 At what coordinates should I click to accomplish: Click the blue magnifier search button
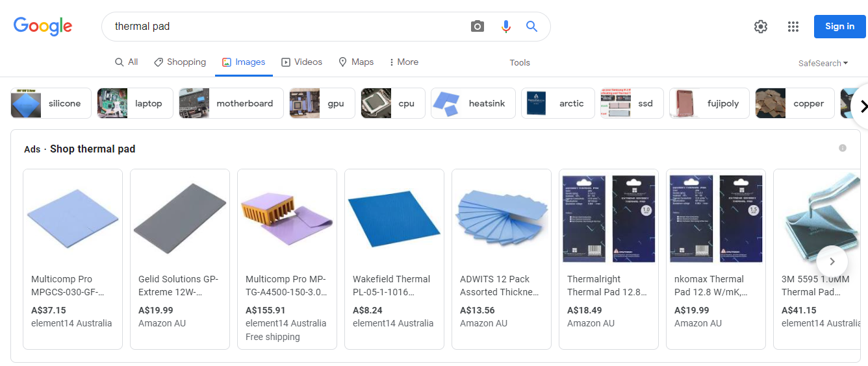click(531, 27)
